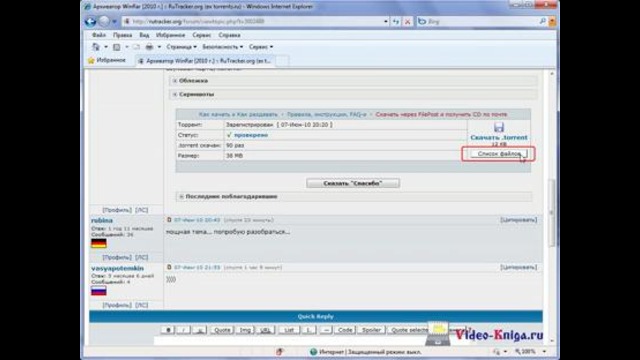The height and width of the screenshot is (360, 640).
Task: Open the Print options dropdown arrow
Action: (159, 47)
